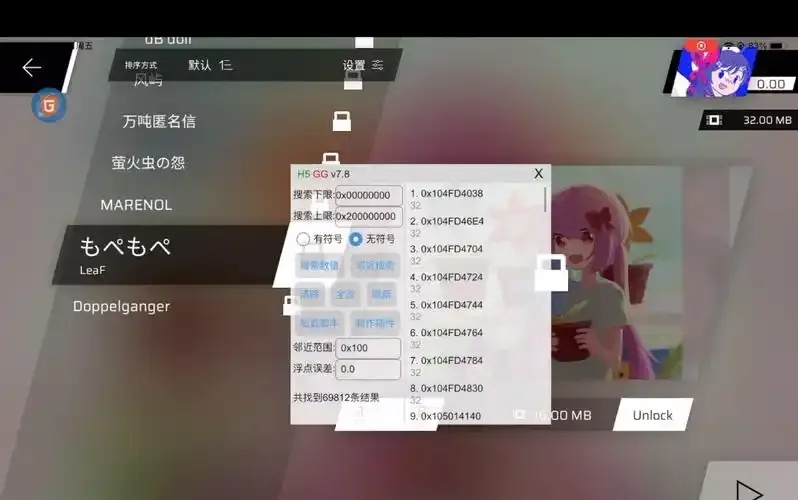Click the H5GG v7.8 title text
Viewport: 798px width, 500px height.
324,174
